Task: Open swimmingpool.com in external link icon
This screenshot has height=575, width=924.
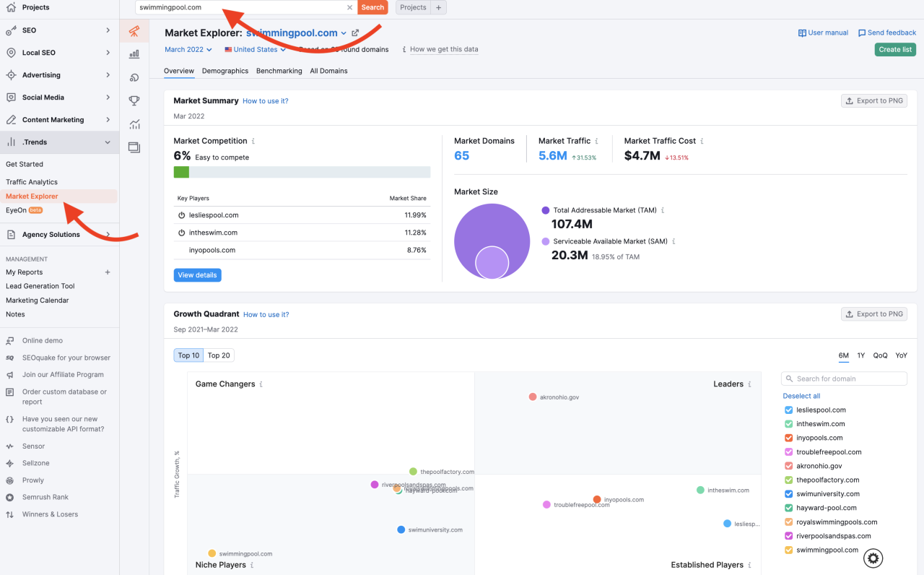Action: [x=355, y=33]
